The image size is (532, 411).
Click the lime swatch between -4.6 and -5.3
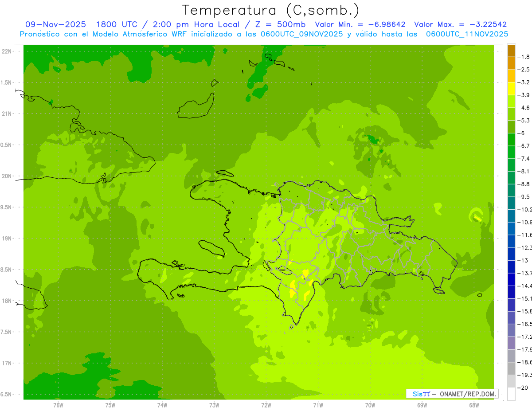511,114
